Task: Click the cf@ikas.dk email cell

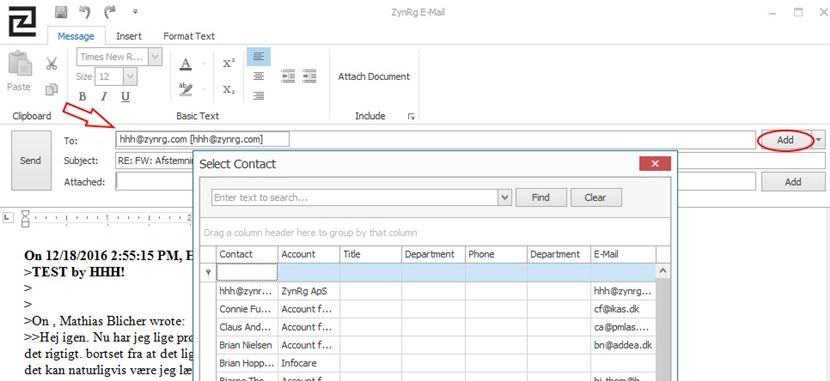Action: point(623,309)
